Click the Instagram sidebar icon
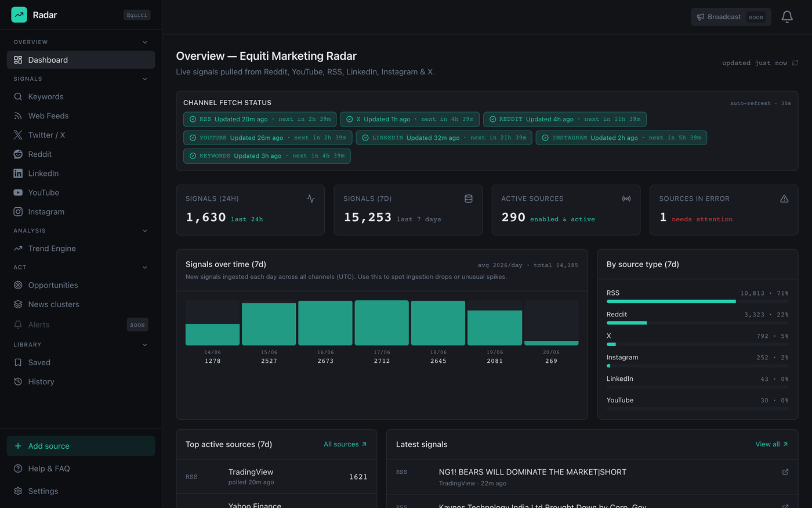This screenshot has height=508, width=812. 18,211
